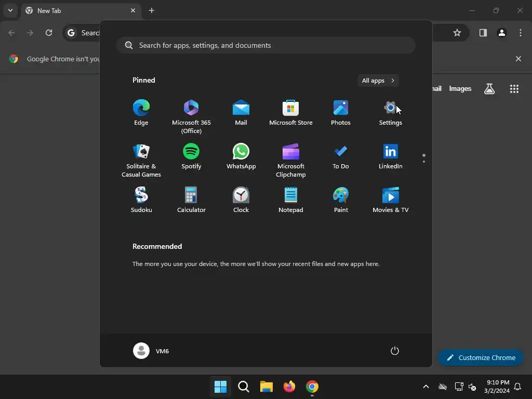532x399 pixels.
Task: Switch to Chrome on the taskbar
Action: click(x=312, y=387)
